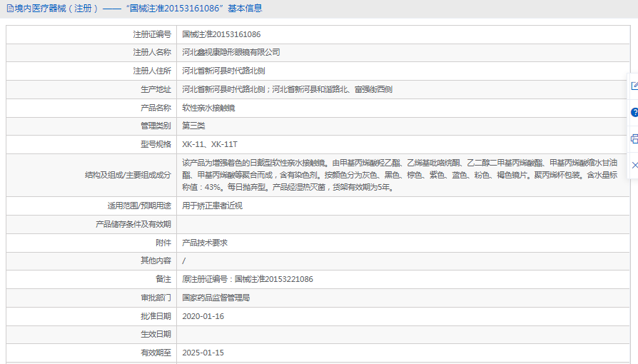Click product name 软性亲水接触镜

click(208, 108)
